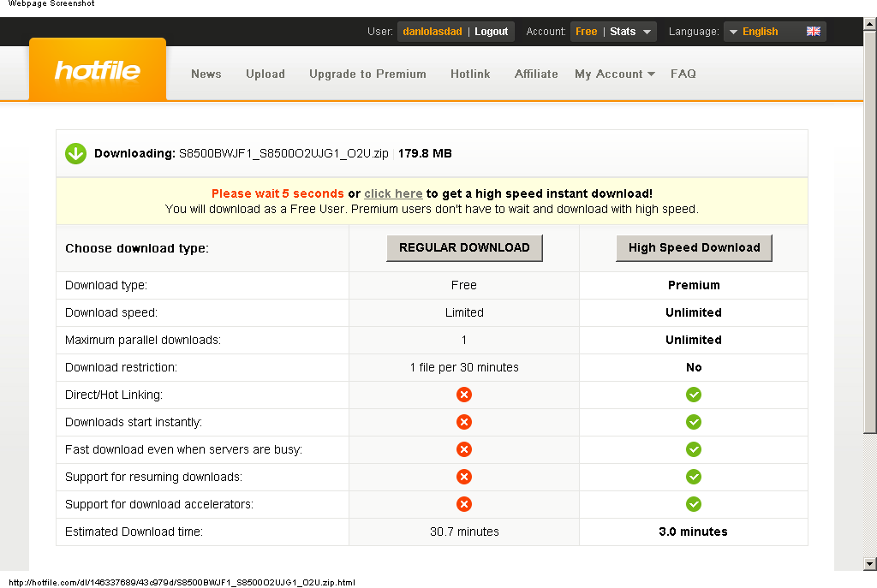Viewport: 877px width, 588px height.
Task: Click the '1 file per 30 minutes' cell
Action: [x=464, y=367]
